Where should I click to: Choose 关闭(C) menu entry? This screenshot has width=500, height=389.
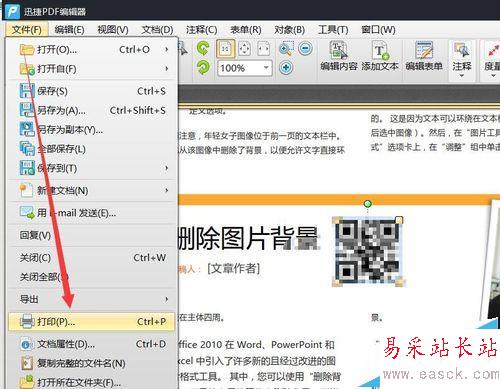tap(91, 257)
